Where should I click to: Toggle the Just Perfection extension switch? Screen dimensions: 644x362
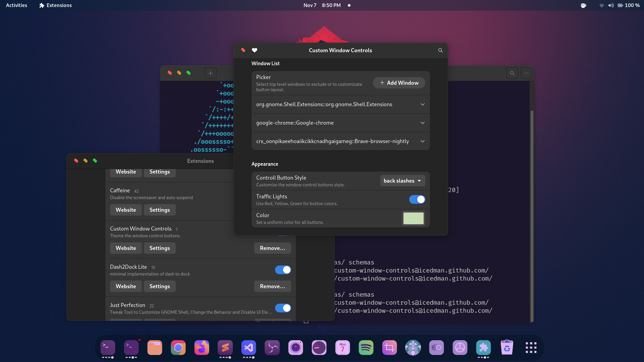coord(283,308)
